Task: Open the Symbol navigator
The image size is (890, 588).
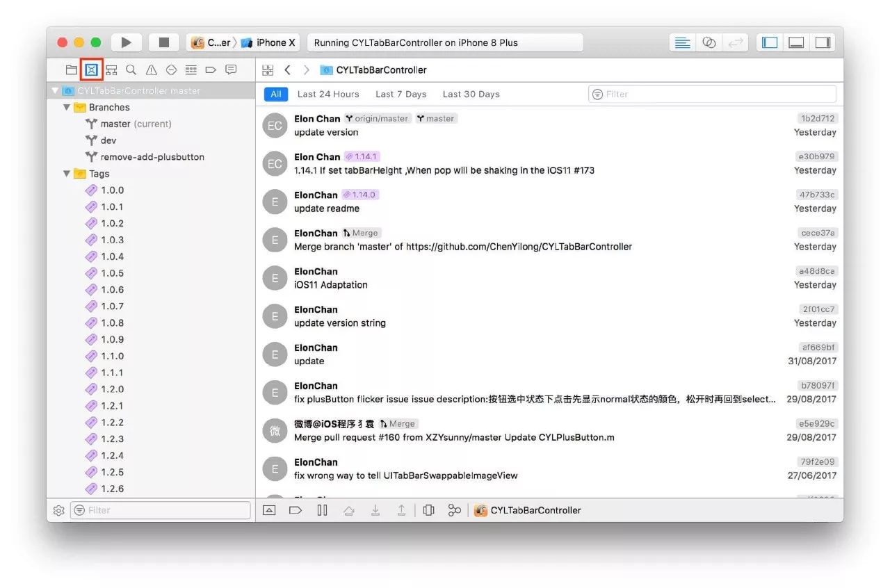Action: pos(111,70)
